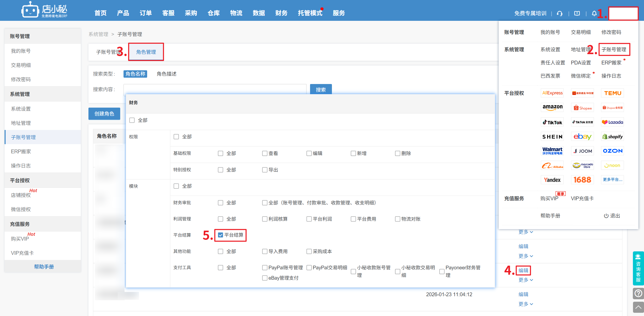This screenshot has width=644, height=316.
Task: Open the 订单 top menu
Action: click(146, 13)
